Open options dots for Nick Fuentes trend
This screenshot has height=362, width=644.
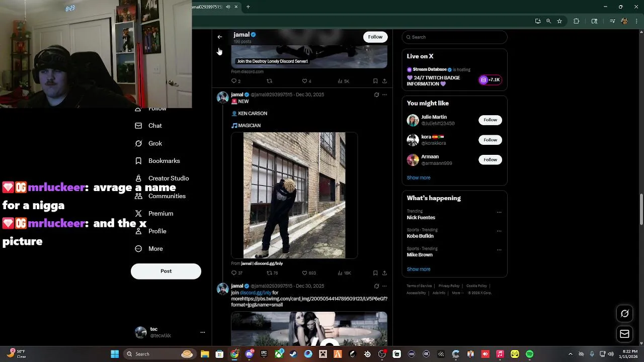click(499, 212)
